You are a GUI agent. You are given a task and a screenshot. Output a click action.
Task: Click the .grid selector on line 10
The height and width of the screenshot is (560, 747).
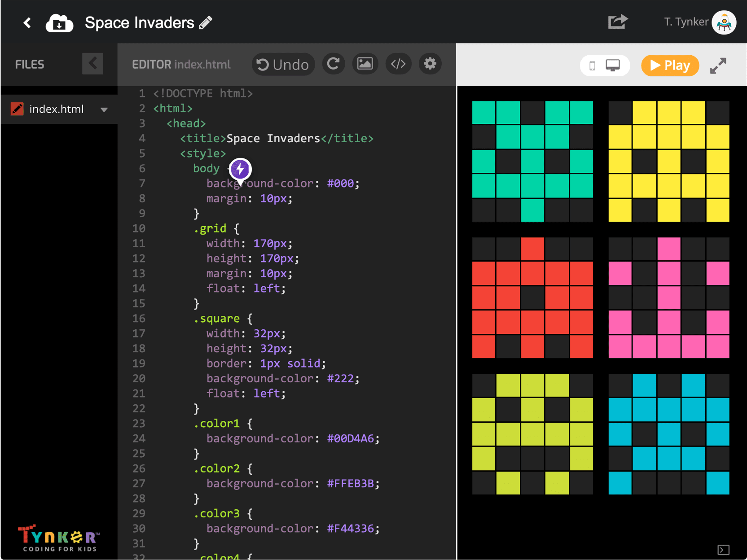coord(210,228)
